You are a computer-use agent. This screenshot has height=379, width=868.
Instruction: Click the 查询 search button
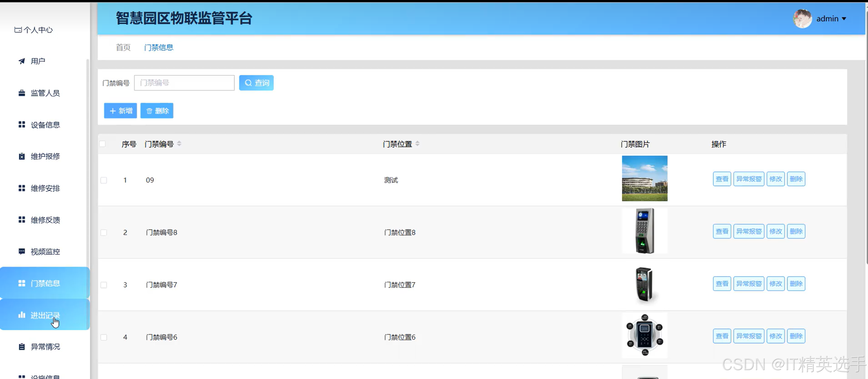(256, 83)
